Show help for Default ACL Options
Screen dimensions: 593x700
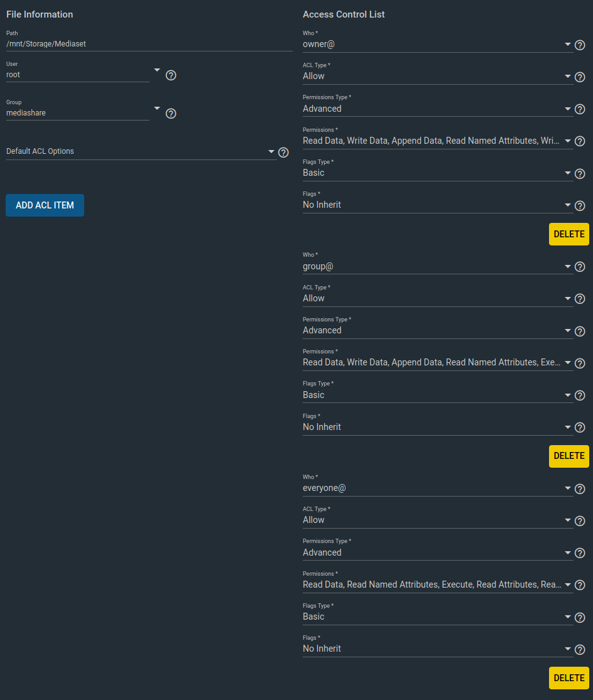pyautogui.click(x=283, y=153)
